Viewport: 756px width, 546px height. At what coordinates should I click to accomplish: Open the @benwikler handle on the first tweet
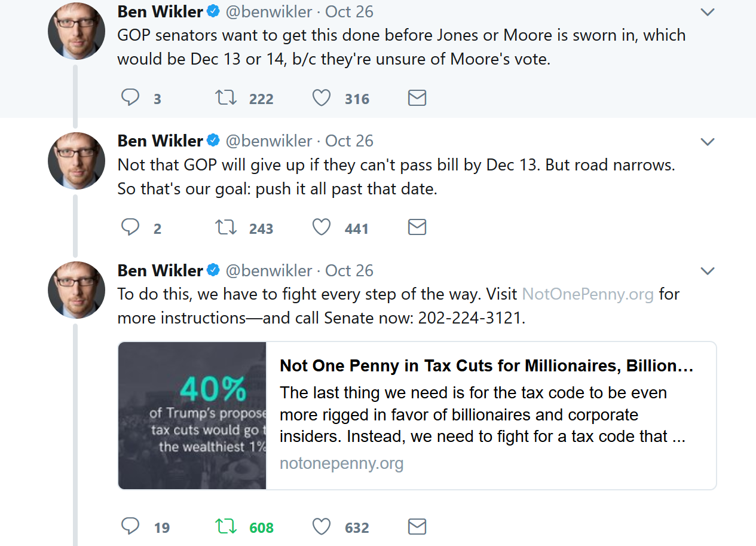tap(269, 11)
